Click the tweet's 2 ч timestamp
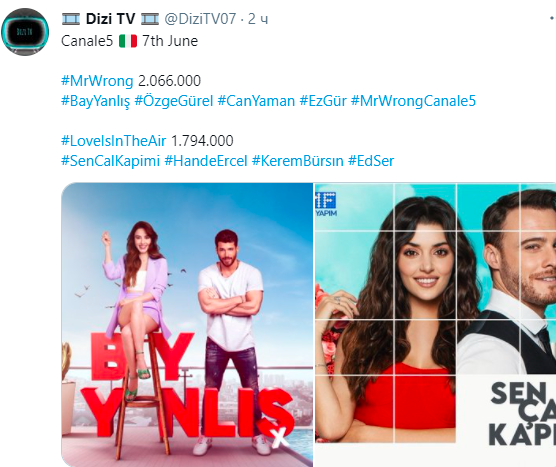This screenshot has width=556, height=467. [258, 19]
